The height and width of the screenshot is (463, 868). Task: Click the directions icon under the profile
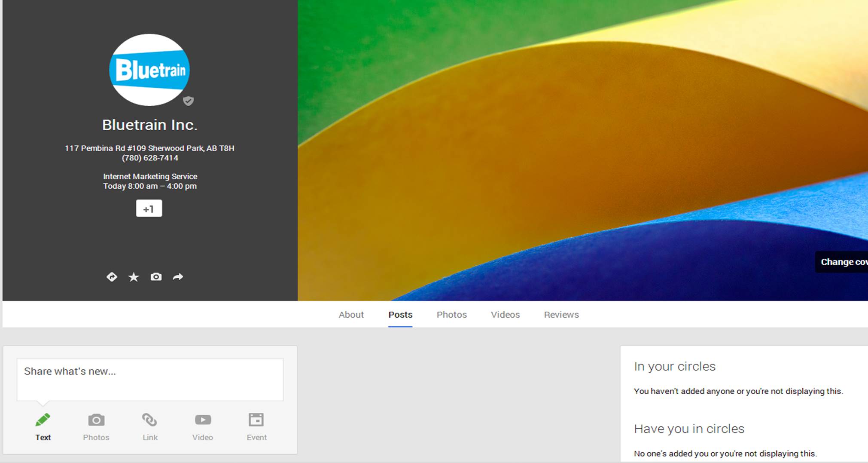[x=112, y=277]
